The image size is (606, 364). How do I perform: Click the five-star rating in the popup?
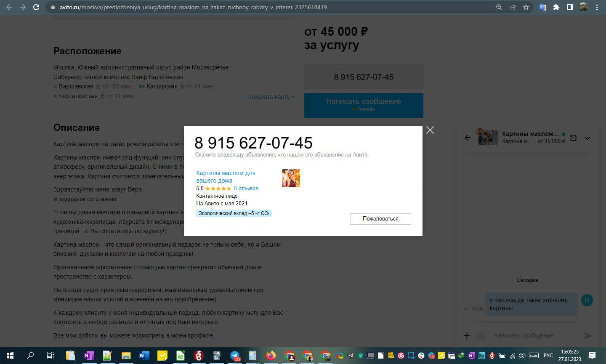[218, 189]
